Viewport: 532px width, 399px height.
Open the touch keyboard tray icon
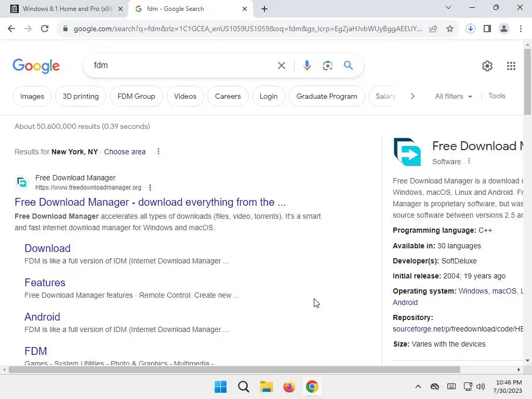coord(451,387)
